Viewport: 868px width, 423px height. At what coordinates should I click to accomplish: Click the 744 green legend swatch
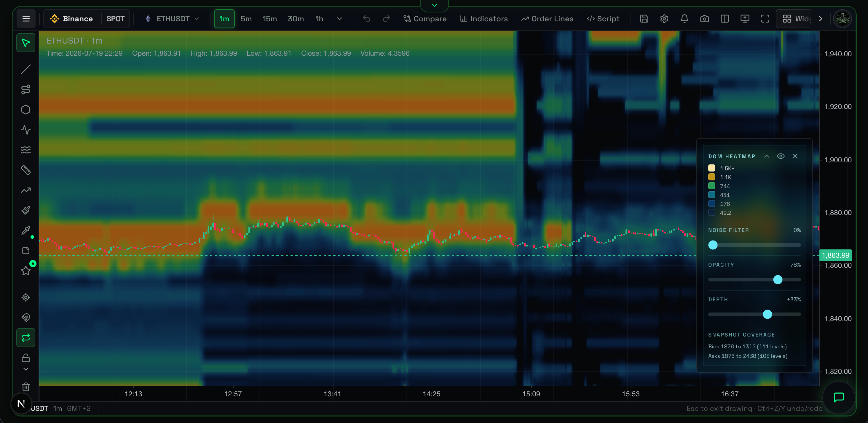coord(712,186)
